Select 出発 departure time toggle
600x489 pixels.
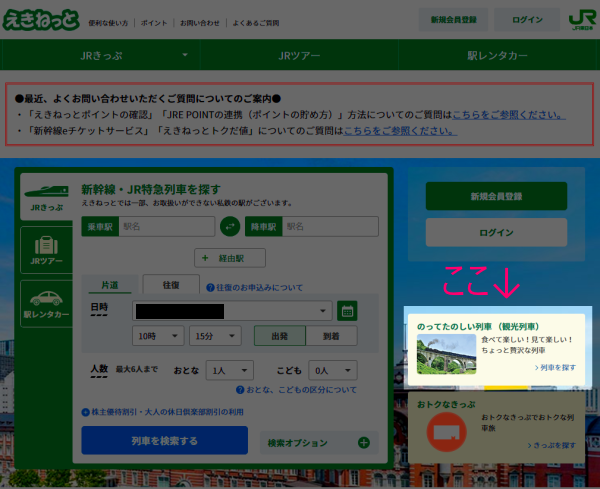coord(280,336)
